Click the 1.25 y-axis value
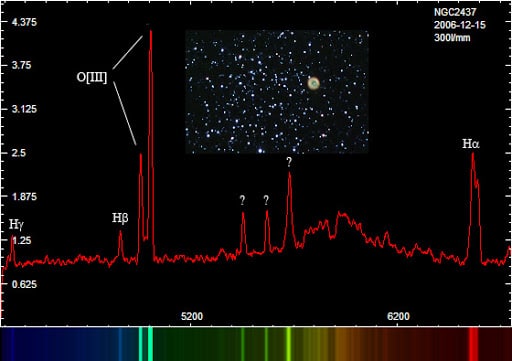Screen dimensions: 512x361 [x=21, y=240]
